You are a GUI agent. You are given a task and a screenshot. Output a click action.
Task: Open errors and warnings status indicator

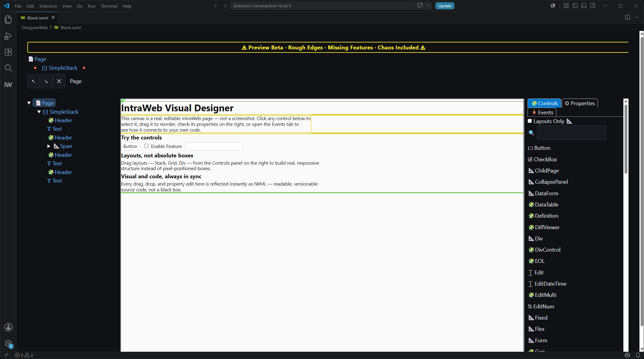(24, 355)
